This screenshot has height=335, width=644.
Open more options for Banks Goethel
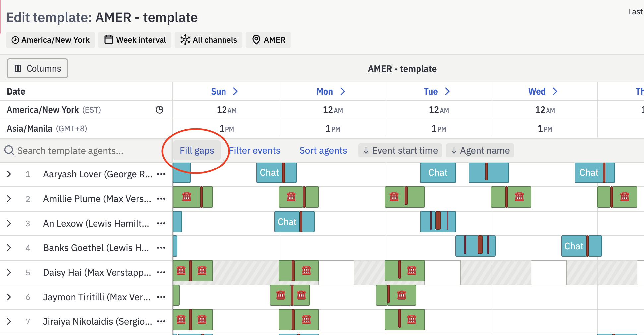coord(161,248)
